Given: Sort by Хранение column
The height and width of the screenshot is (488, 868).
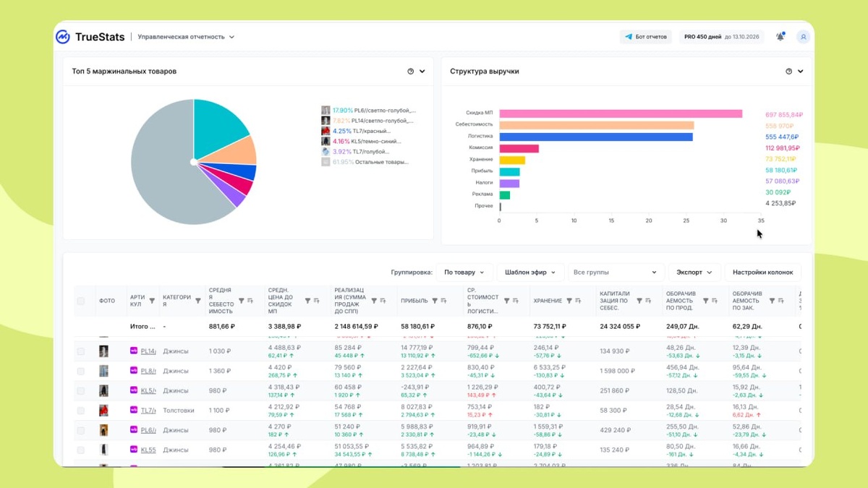Looking at the screenshot, I should [x=578, y=301].
